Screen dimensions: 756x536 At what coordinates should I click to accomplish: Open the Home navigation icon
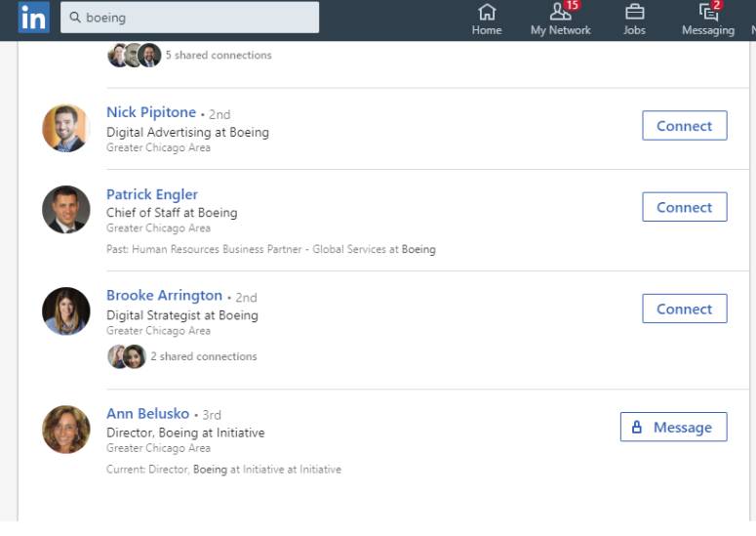point(487,12)
